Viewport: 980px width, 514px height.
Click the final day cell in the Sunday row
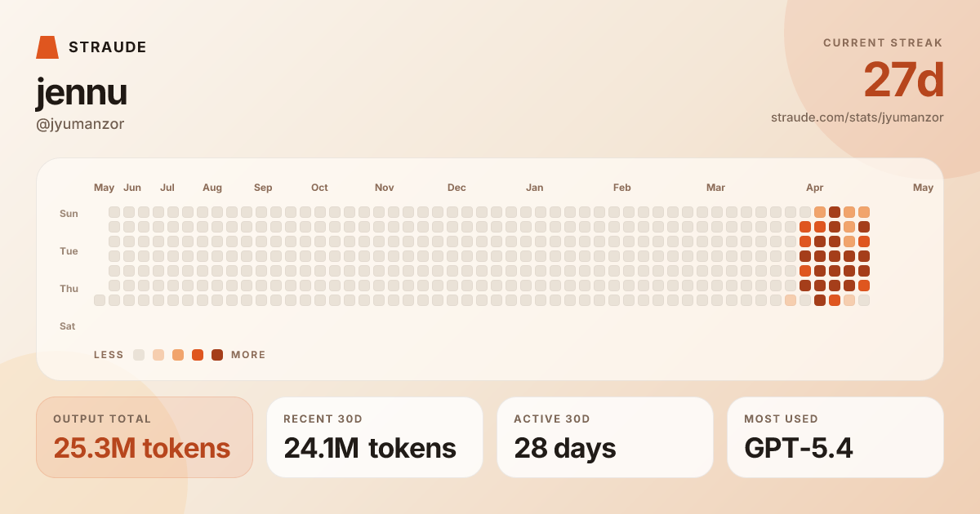(x=864, y=212)
